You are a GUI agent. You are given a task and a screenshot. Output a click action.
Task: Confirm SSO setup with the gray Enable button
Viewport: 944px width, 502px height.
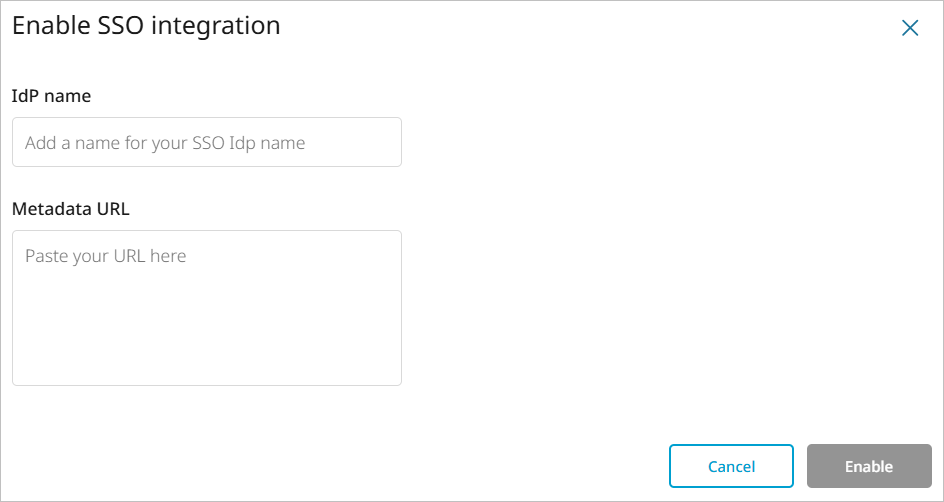(868, 466)
